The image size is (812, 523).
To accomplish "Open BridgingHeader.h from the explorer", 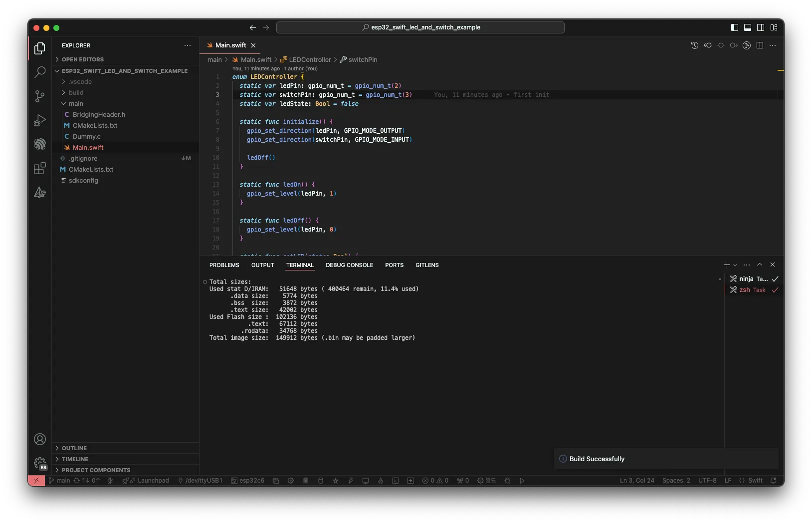I will [x=99, y=114].
